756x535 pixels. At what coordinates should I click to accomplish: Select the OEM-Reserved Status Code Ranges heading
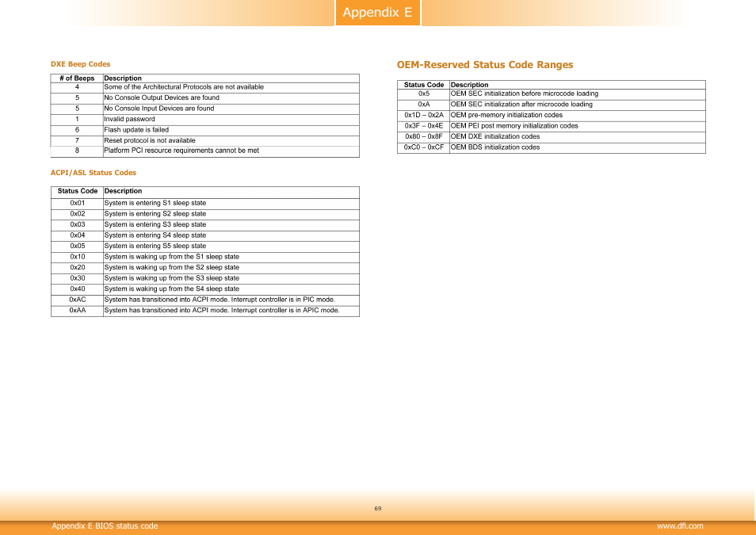tap(485, 65)
